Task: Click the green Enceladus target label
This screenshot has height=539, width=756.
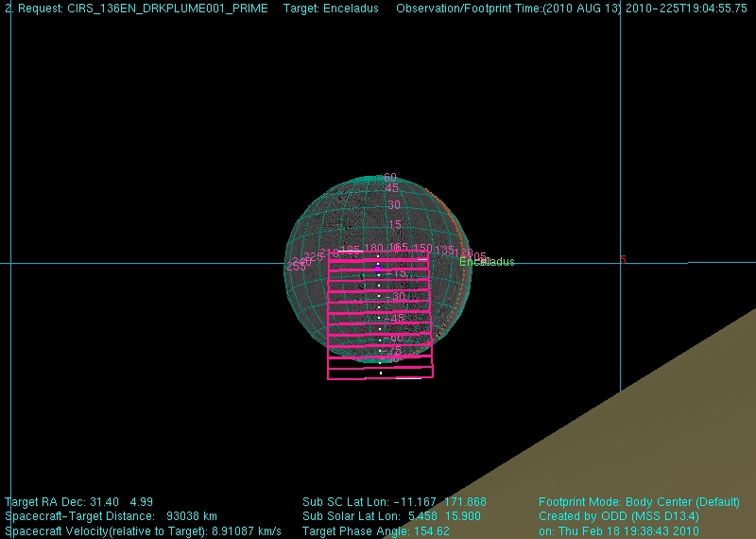Action: coord(488,262)
